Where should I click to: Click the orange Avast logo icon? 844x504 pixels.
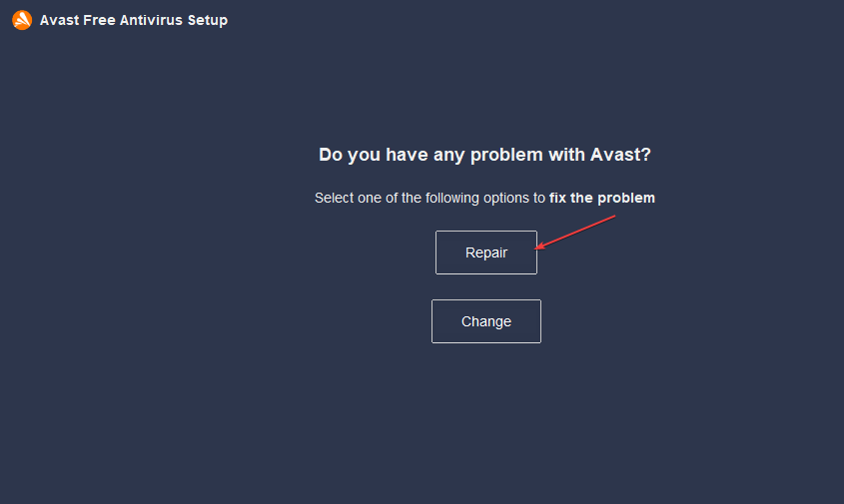(x=22, y=20)
